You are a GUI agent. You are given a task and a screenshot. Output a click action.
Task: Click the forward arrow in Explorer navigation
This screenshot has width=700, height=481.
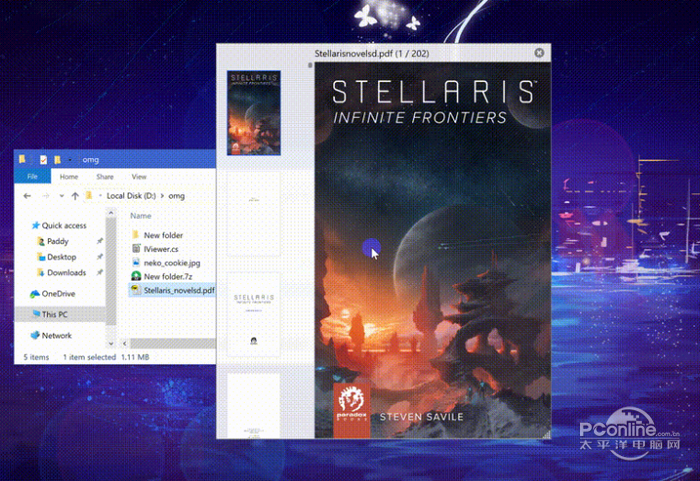click(x=45, y=196)
